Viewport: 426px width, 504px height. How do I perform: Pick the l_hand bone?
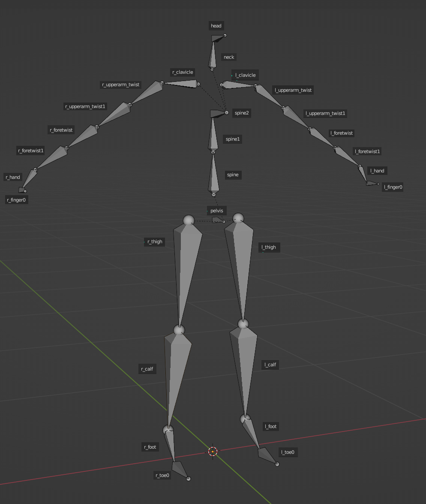(363, 175)
